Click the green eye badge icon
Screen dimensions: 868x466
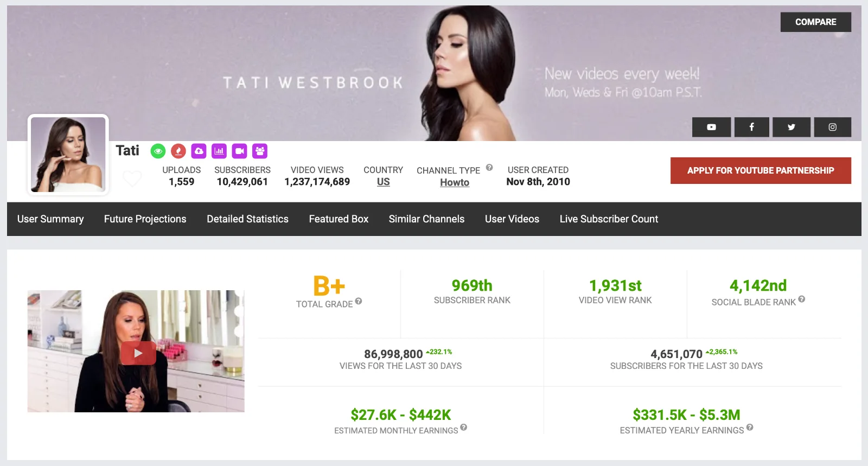[158, 151]
